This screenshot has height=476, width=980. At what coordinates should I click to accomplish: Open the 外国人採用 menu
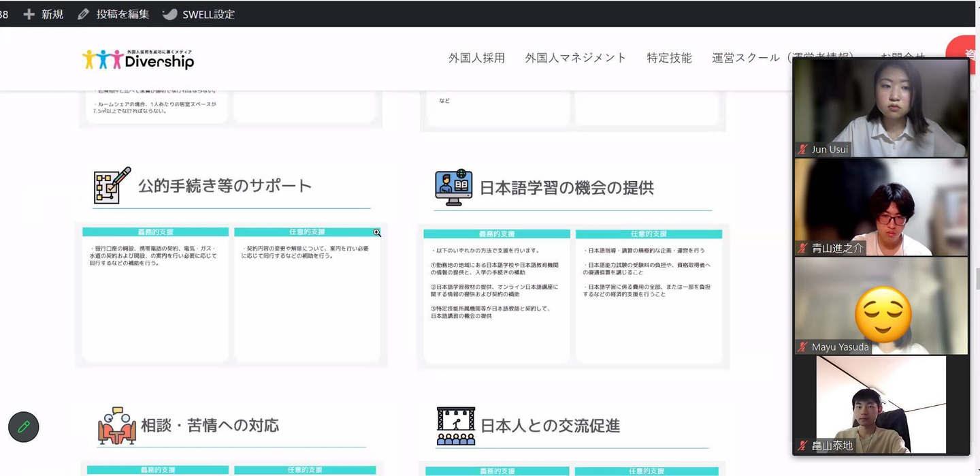coord(476,58)
